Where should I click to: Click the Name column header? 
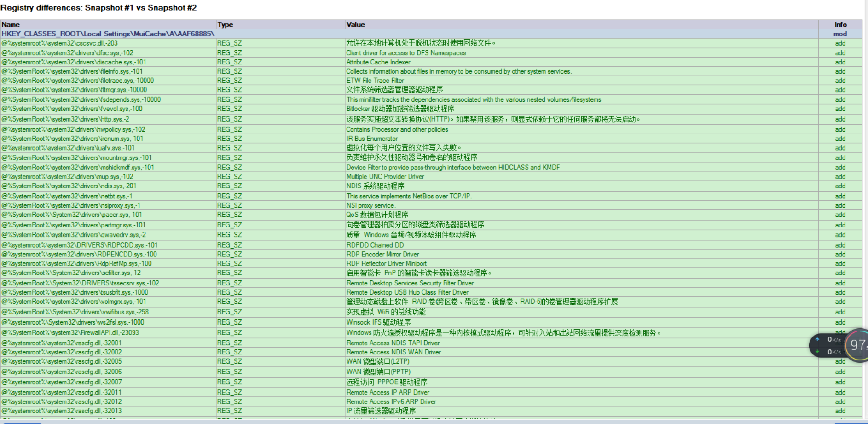[x=108, y=24]
